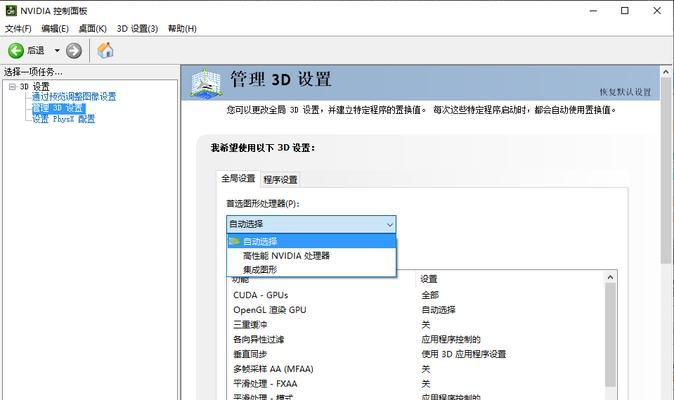Switch to the 全局设置 tab

238,179
